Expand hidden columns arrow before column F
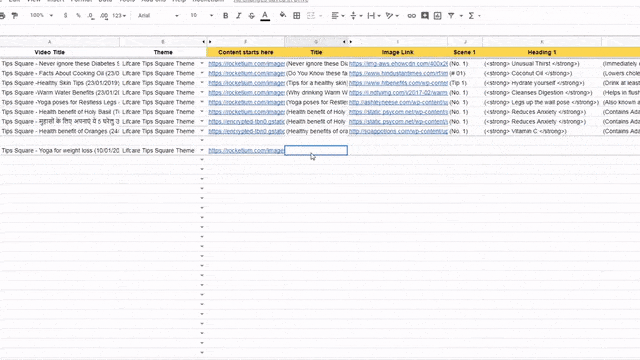The width and height of the screenshot is (640, 360). (210, 42)
